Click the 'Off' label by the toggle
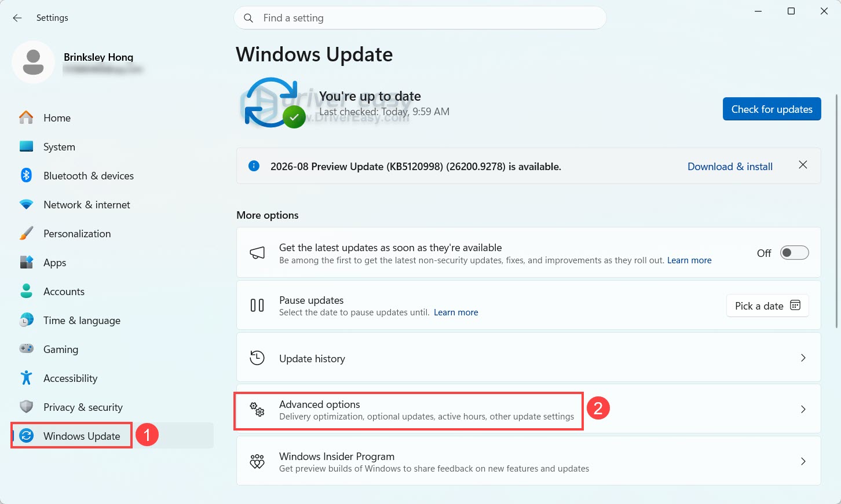This screenshot has width=841, height=504. pos(764,253)
